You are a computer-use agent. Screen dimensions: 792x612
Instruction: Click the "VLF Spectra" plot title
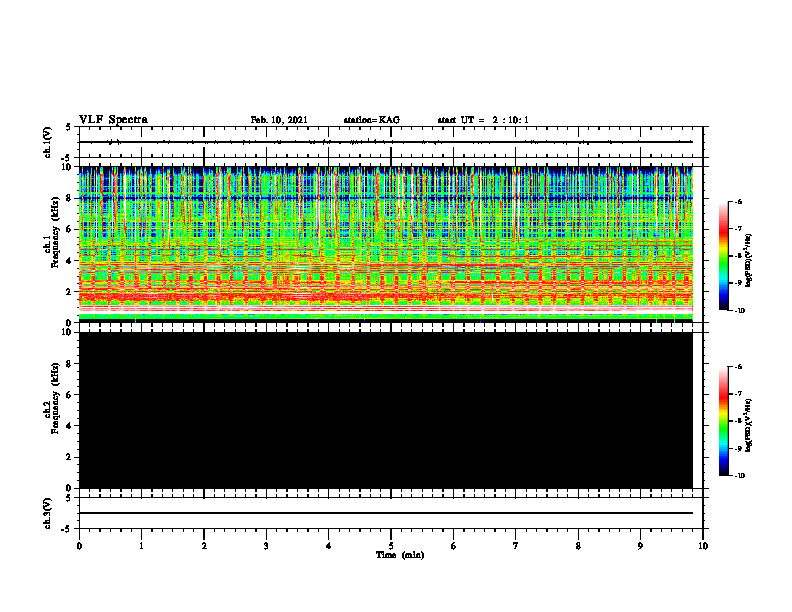click(x=113, y=120)
